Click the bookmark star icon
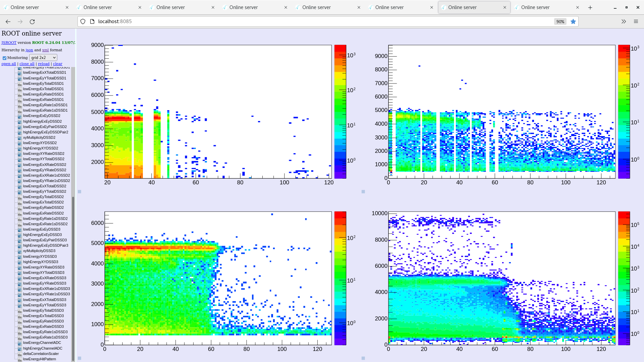Image resolution: width=644 pixels, height=362 pixels. tap(573, 21)
